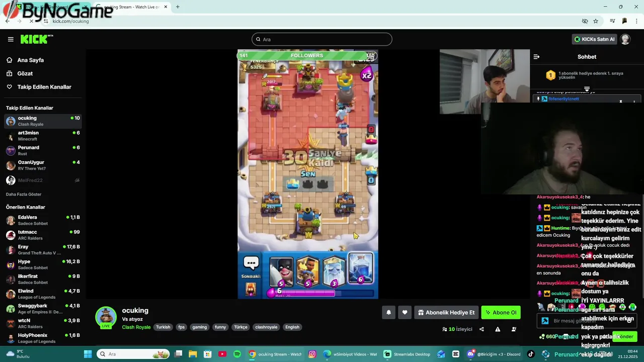
Task: Open the weather widget showing 9°C Bulutlu
Action: click(18, 354)
